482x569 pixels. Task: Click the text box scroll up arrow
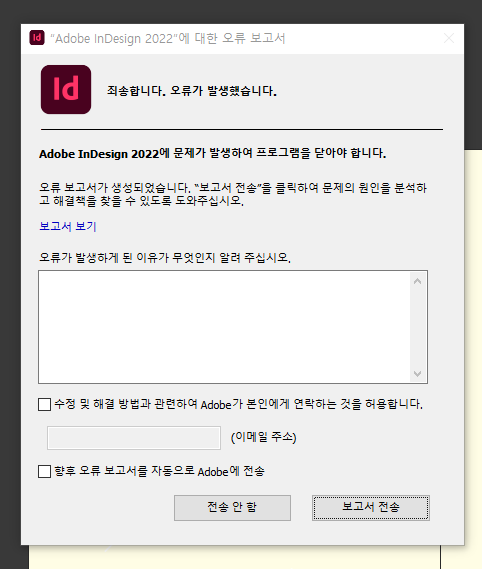pyautogui.click(x=417, y=281)
